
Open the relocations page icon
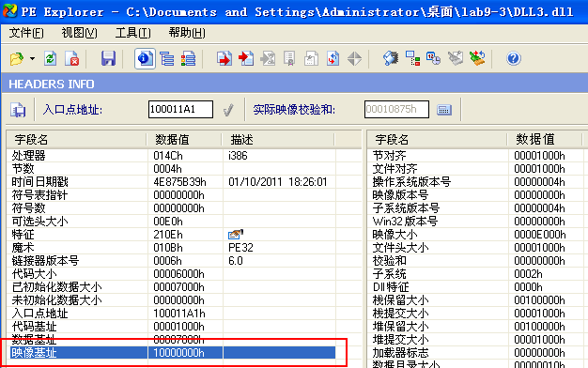311,59
